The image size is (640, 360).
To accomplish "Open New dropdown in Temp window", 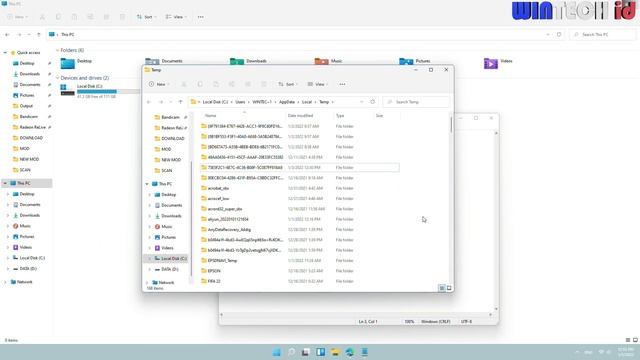I will click(159, 84).
